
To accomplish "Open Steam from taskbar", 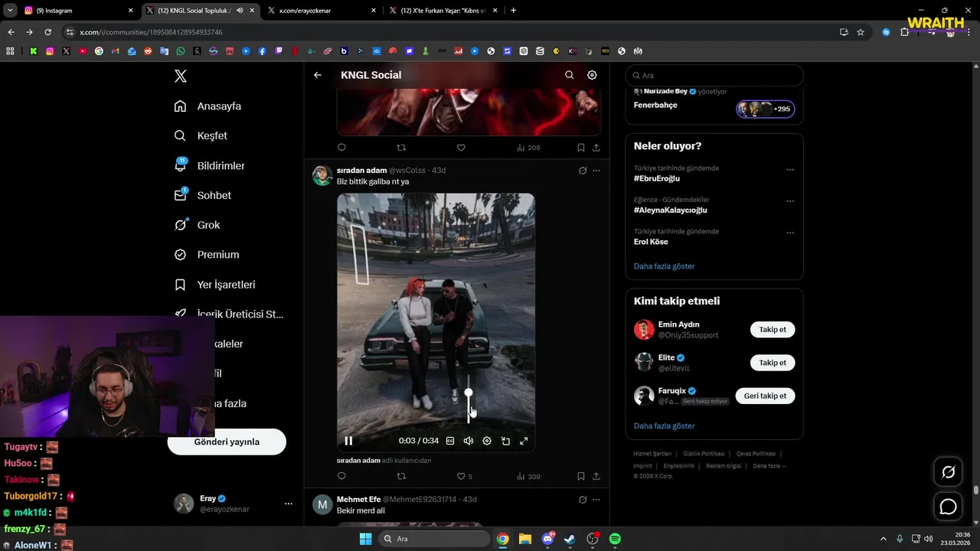I will (570, 539).
